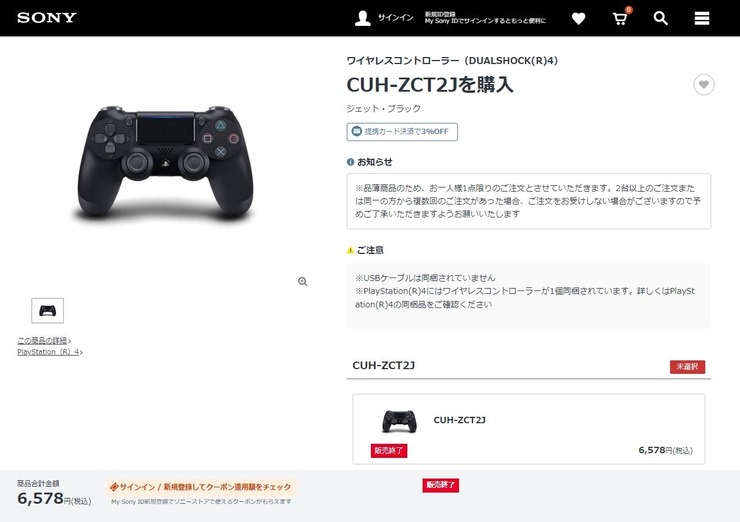This screenshot has height=522, width=740.
Task: Click the 提携カード決済で3%OFF badge
Action: tap(402, 132)
